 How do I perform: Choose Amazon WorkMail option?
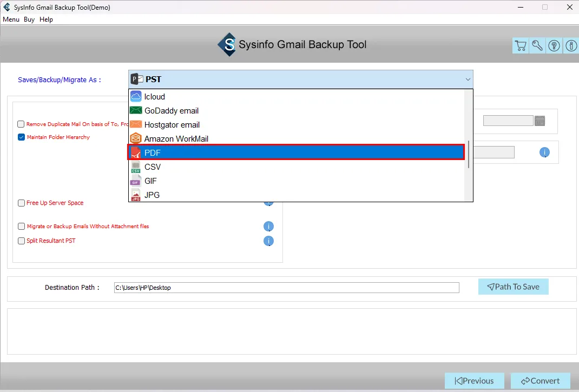[x=296, y=139]
